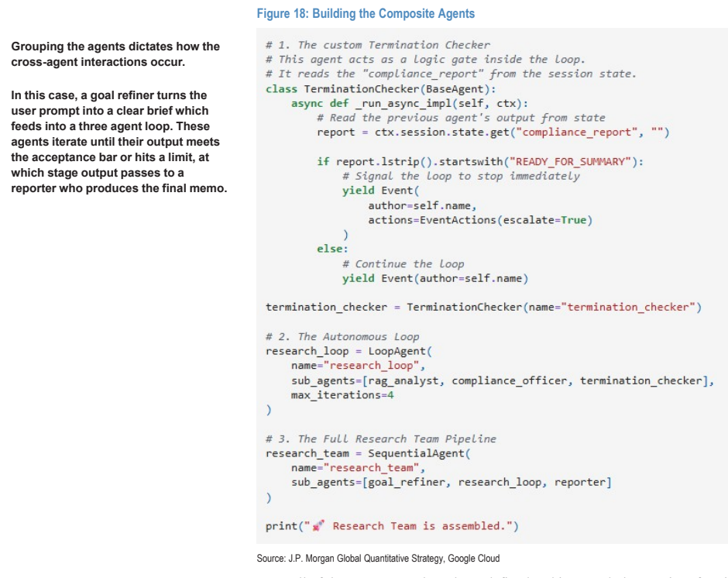Click the rocket emoji in the print statement
Image resolution: width=728 pixels, height=578 pixels.
(x=318, y=526)
